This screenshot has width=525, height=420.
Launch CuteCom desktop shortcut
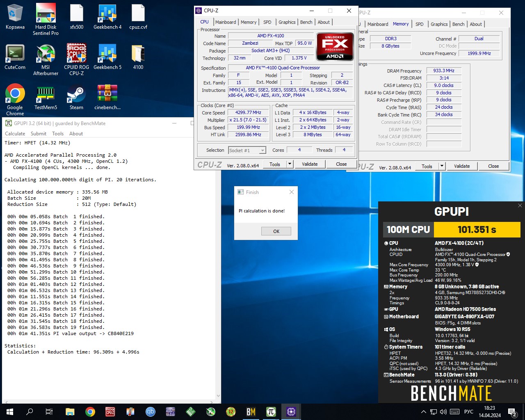pyautogui.click(x=15, y=57)
